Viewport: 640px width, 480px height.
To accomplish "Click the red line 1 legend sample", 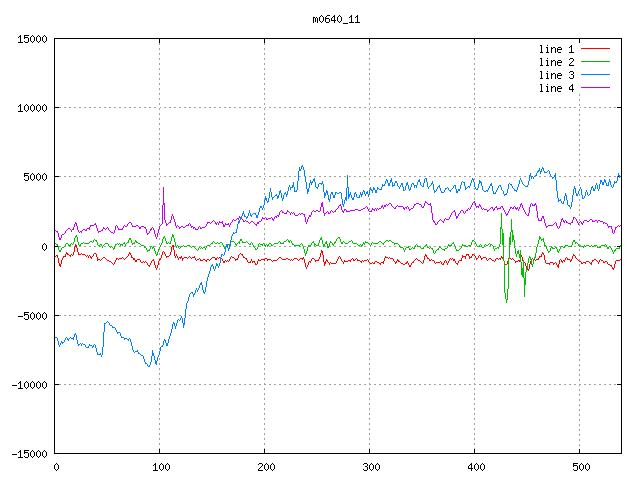I will pos(595,49).
